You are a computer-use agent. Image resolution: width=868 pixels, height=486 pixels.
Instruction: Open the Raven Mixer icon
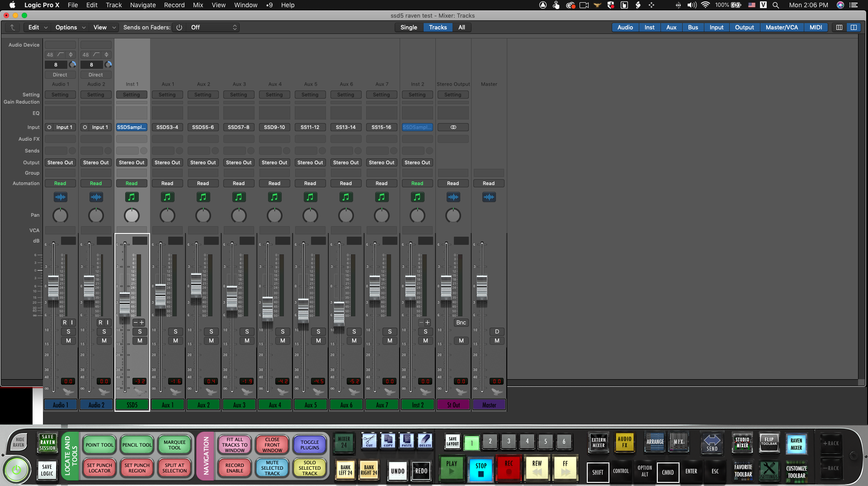[796, 443]
